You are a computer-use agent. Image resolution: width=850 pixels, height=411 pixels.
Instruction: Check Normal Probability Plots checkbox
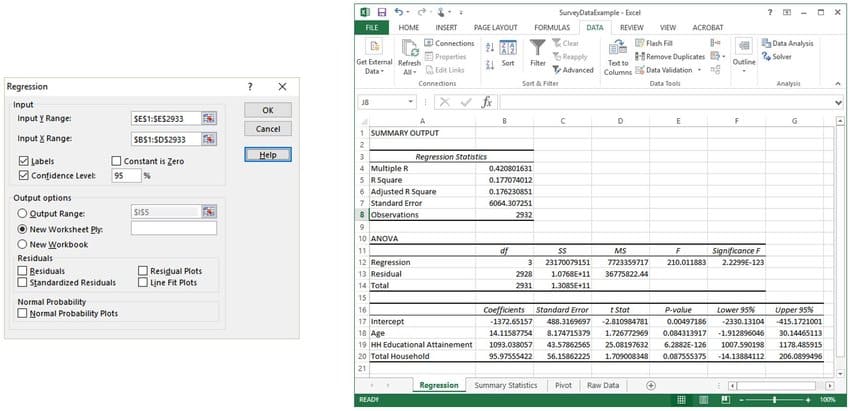point(22,313)
